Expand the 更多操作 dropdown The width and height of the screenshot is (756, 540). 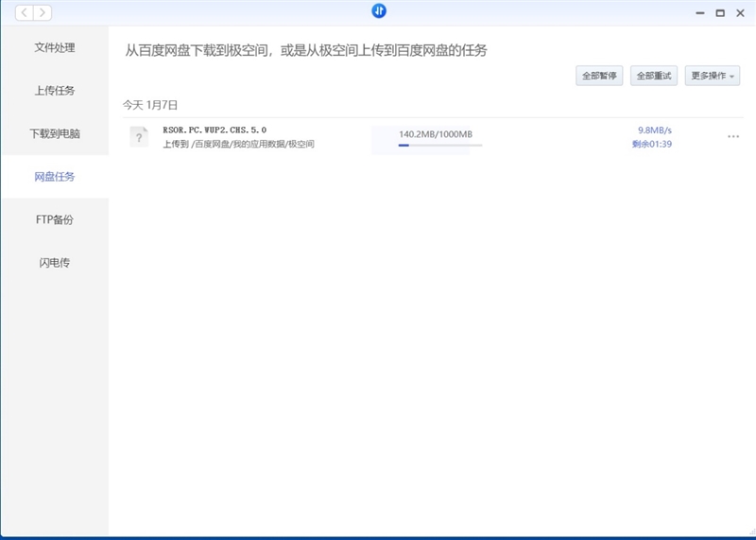coord(713,76)
